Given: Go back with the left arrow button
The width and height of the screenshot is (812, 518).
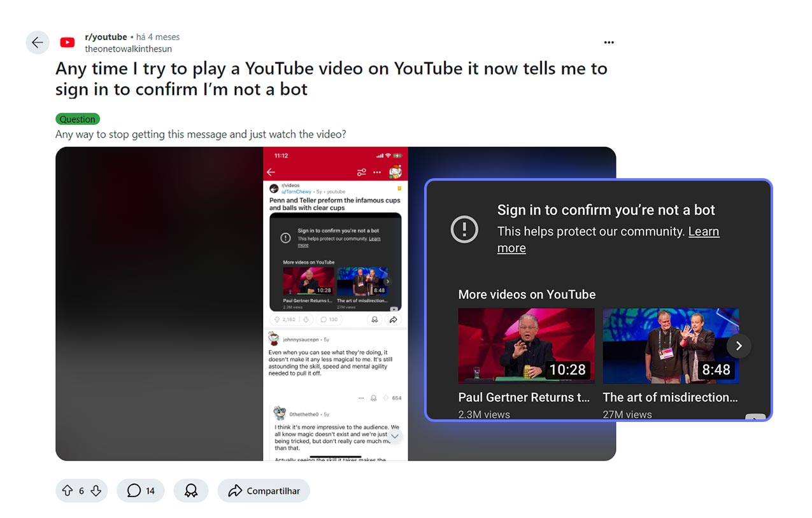Looking at the screenshot, I should coord(38,43).
